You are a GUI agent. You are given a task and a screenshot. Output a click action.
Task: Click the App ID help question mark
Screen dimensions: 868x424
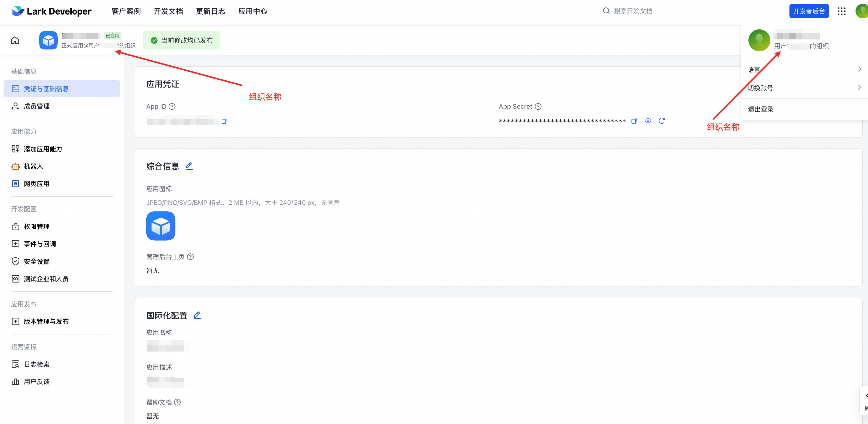[172, 106]
